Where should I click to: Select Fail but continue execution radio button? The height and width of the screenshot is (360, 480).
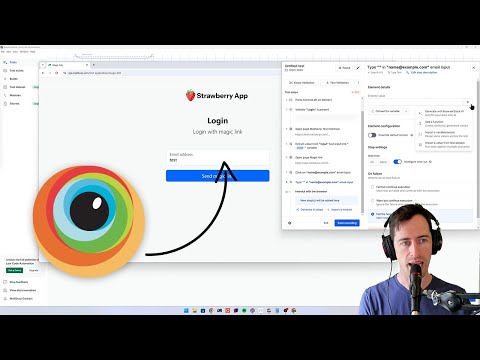373,187
